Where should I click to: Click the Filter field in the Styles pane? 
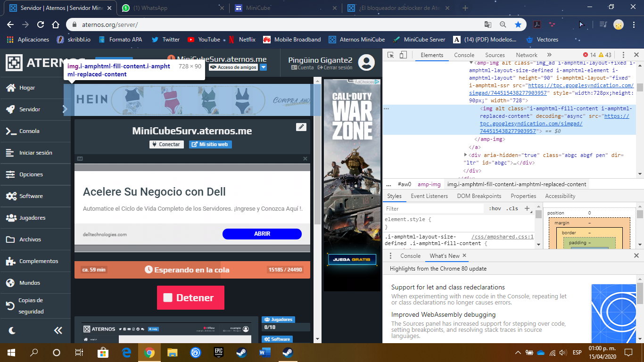pyautogui.click(x=434, y=208)
